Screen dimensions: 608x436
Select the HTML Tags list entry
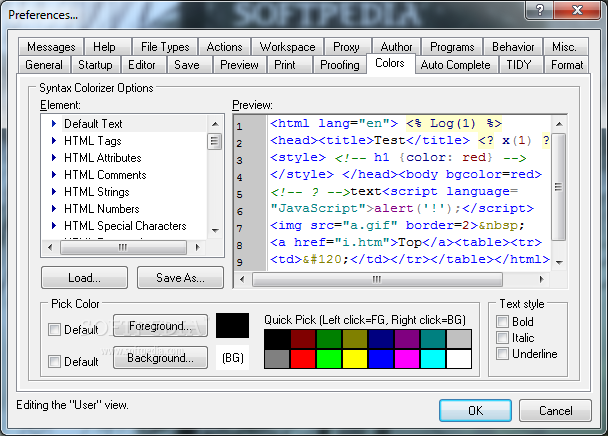coord(93,141)
